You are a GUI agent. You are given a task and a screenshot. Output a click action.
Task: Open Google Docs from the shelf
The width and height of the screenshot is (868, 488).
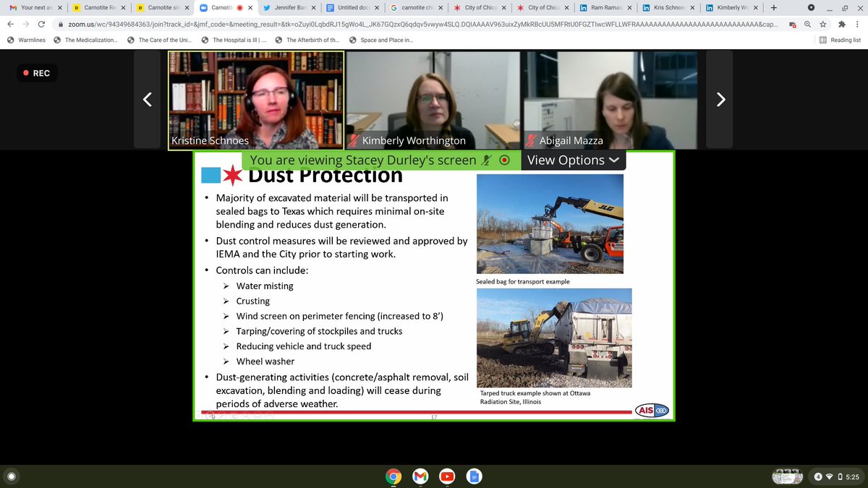point(474,476)
